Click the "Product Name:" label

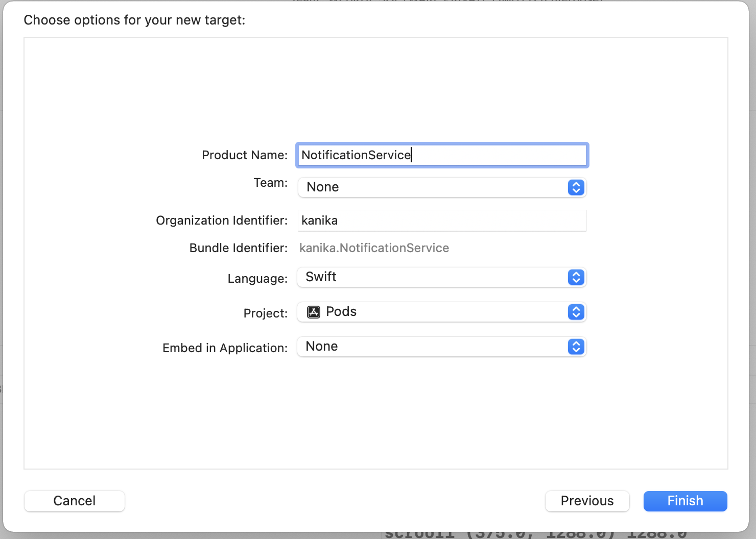coord(245,155)
